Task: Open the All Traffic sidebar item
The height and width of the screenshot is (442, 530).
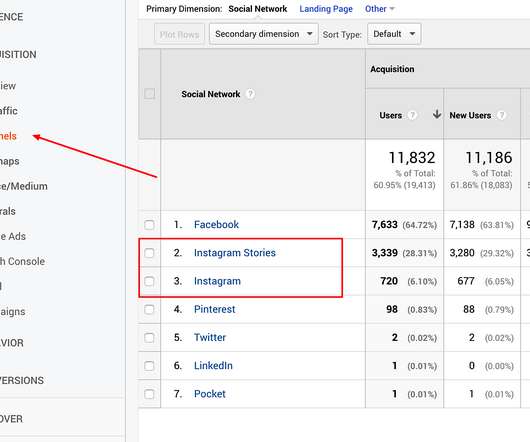Action: [9, 111]
